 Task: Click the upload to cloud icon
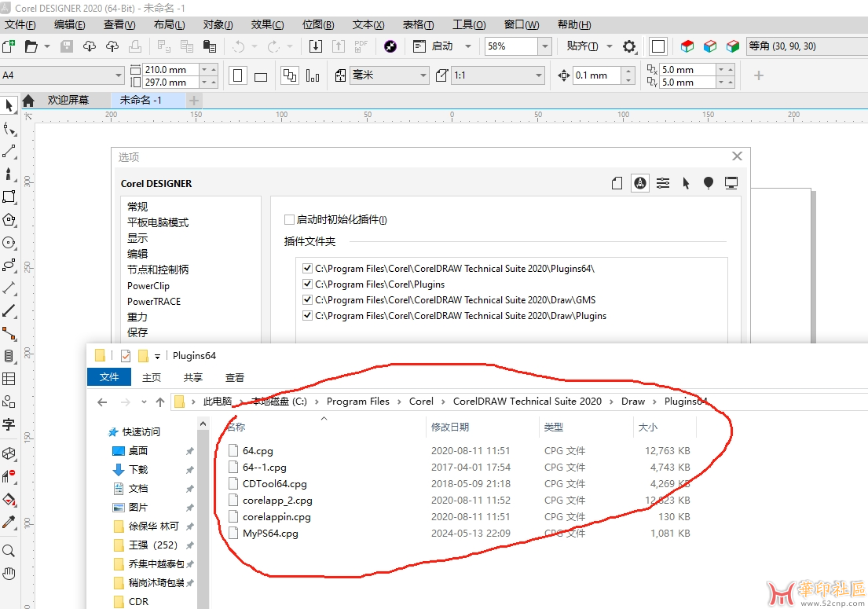(112, 46)
